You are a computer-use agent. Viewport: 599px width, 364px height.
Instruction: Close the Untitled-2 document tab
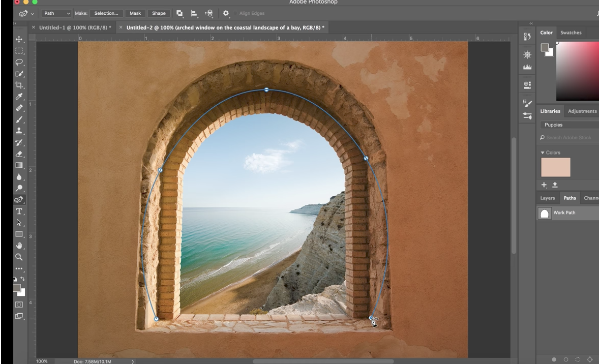tap(121, 27)
